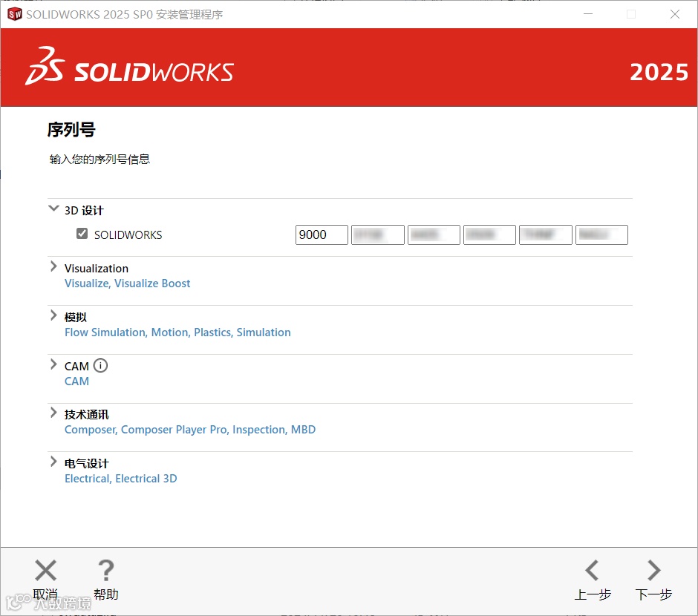
Task: Minimize the installation manager window
Action: click(x=588, y=14)
